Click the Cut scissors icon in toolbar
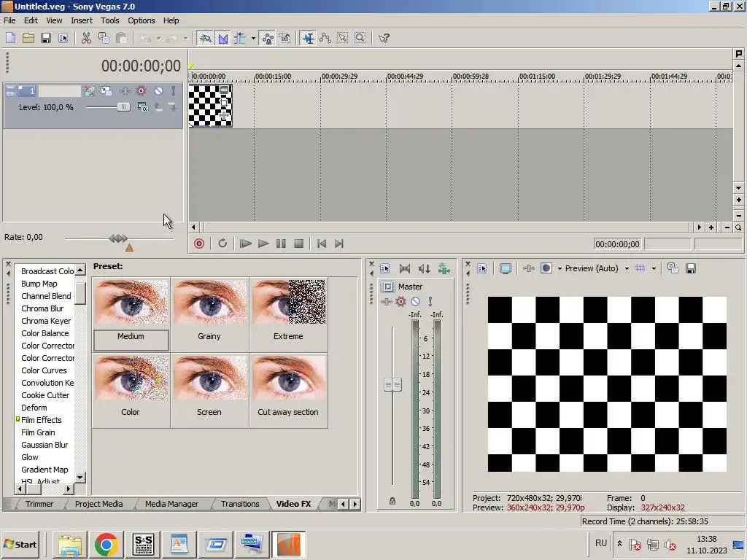747x560 pixels. [x=86, y=38]
